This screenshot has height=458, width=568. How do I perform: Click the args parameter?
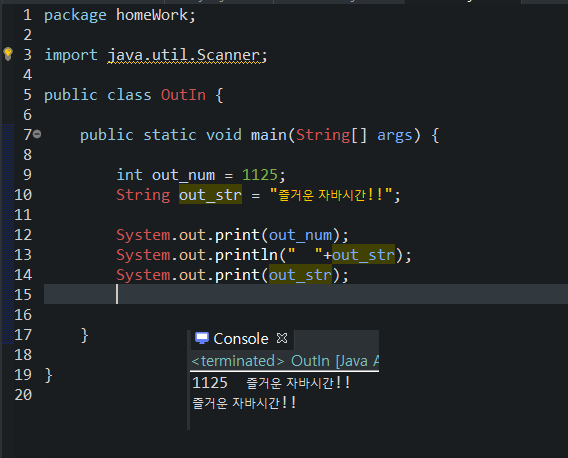pos(394,135)
